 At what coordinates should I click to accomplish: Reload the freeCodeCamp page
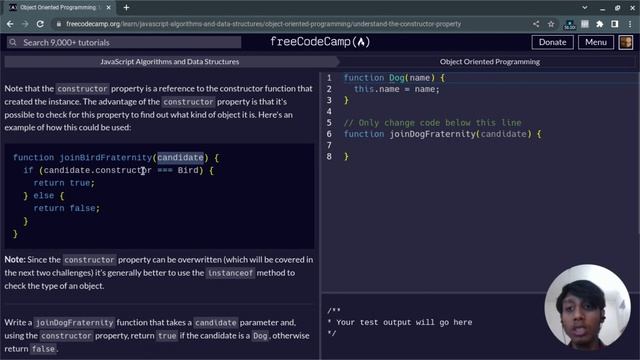[x=40, y=24]
